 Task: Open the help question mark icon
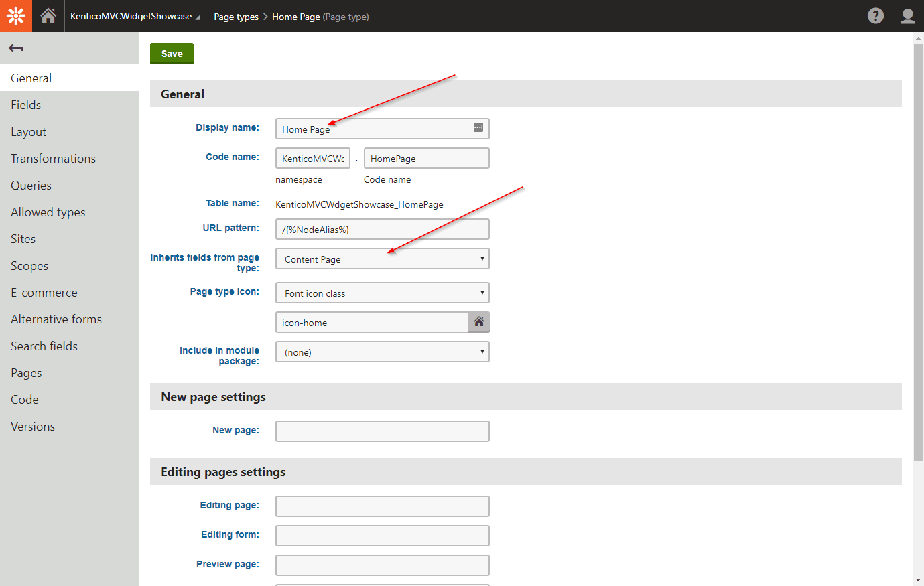coord(875,16)
